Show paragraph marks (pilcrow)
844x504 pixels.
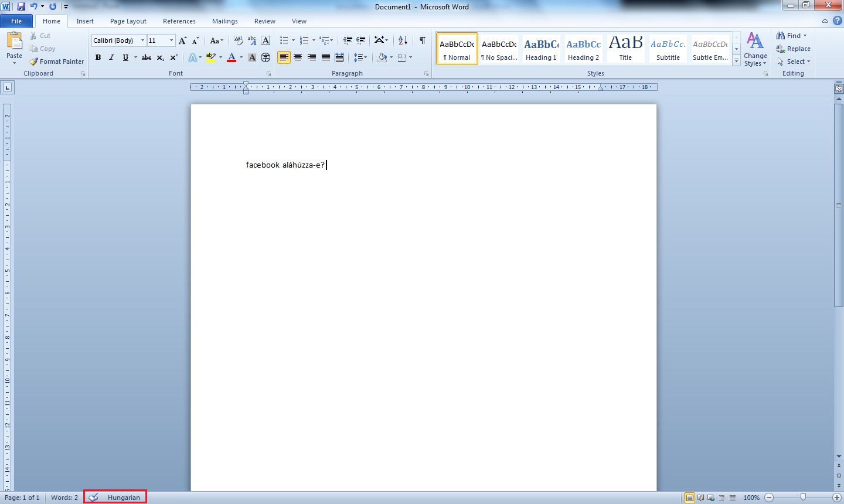(x=423, y=40)
